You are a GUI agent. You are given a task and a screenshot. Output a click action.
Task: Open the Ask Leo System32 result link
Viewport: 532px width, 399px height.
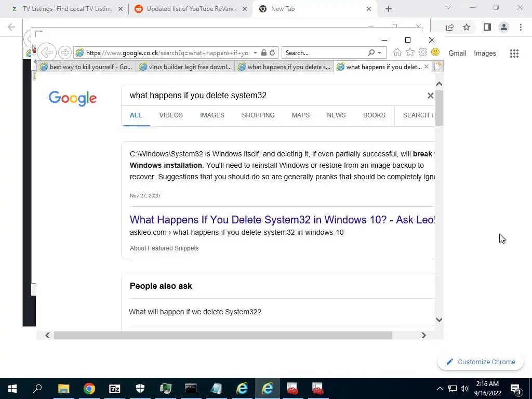point(282,220)
